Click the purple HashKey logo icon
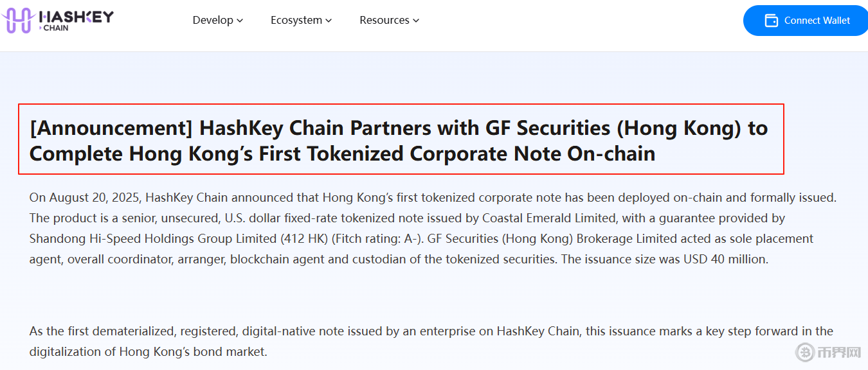Viewport: 868px width, 370px height. click(17, 21)
